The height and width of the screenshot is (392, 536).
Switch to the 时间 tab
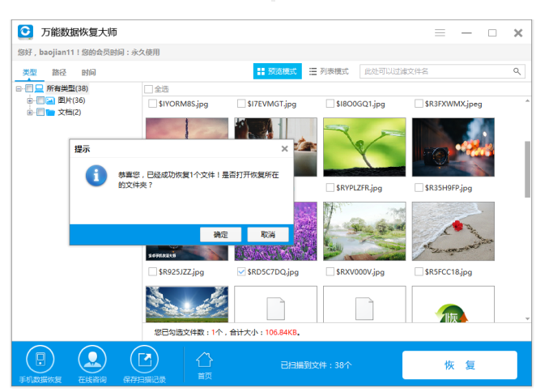(88, 72)
